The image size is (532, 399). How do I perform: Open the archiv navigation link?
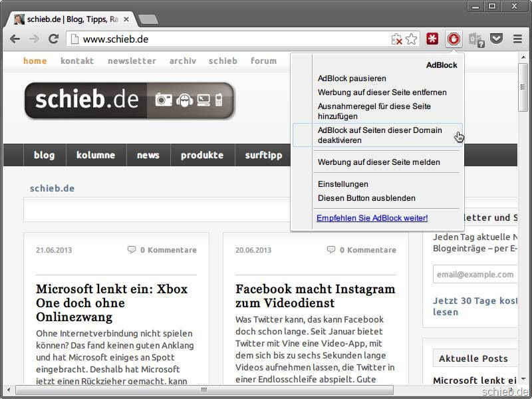coord(182,61)
